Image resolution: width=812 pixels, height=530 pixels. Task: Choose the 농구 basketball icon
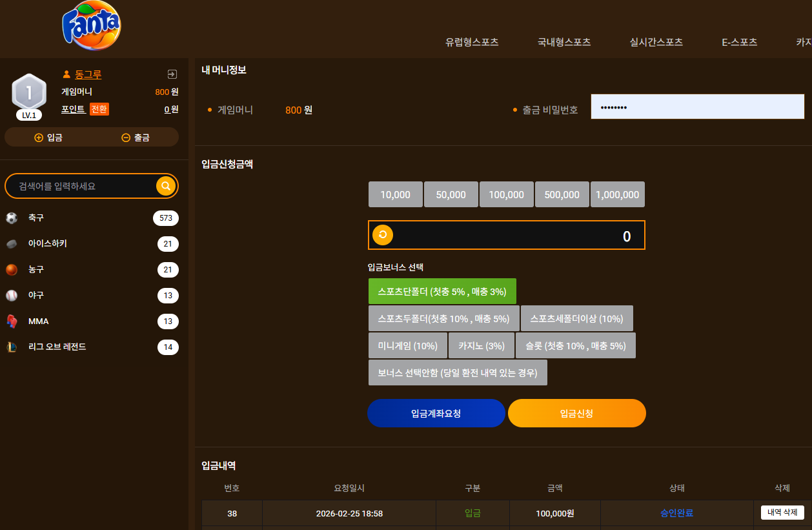coord(12,270)
